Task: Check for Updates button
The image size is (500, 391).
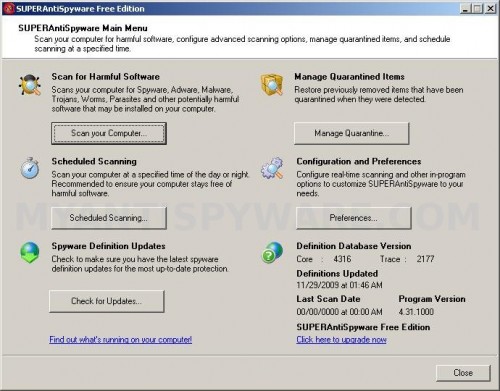Action: (107, 301)
